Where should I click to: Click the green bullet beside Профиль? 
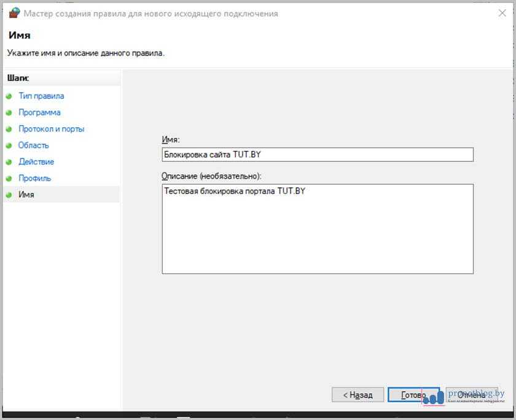(x=9, y=179)
